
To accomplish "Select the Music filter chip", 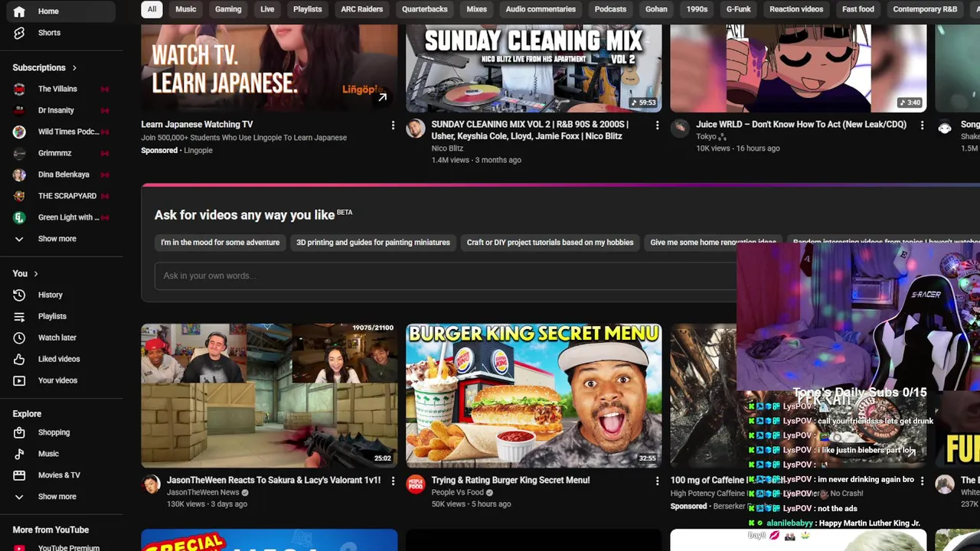I will click(186, 9).
